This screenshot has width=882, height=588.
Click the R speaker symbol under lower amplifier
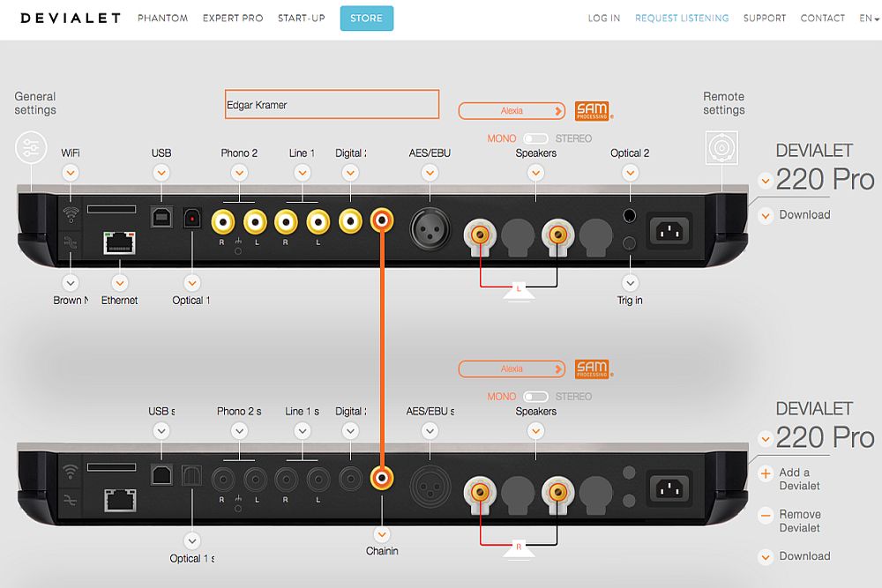pos(519,550)
